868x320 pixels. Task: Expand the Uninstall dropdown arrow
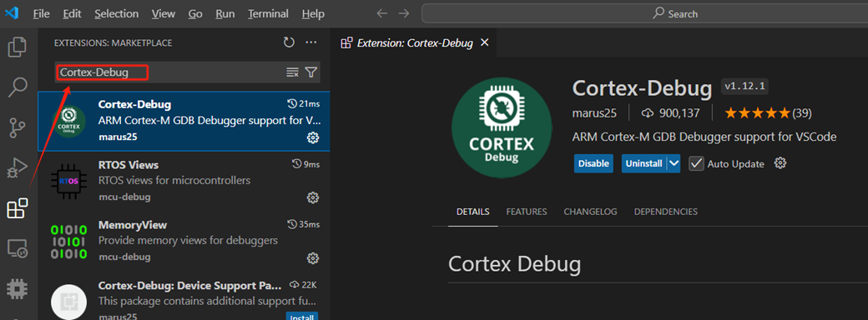pos(674,163)
